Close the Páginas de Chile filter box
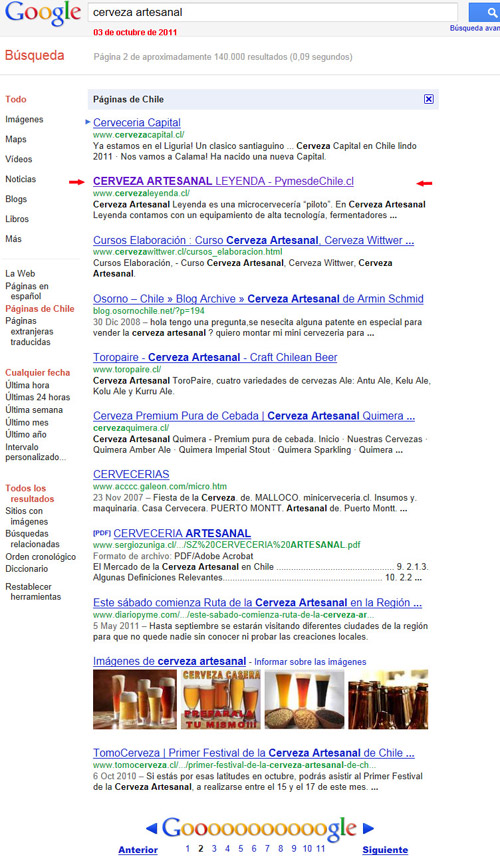 (x=429, y=99)
